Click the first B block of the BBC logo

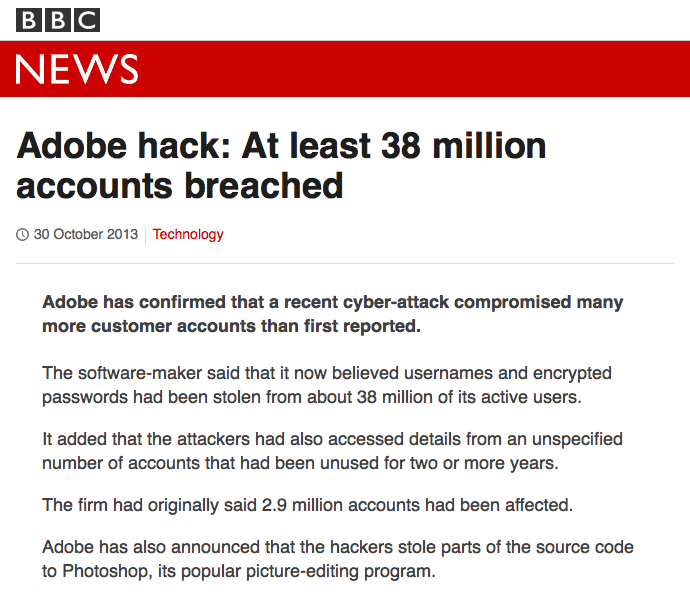point(29,20)
